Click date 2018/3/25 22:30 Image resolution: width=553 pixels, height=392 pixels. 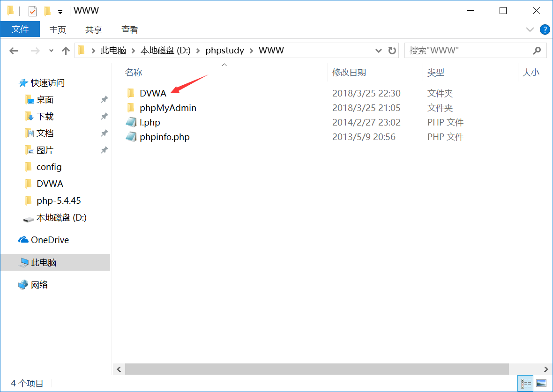pyautogui.click(x=366, y=93)
